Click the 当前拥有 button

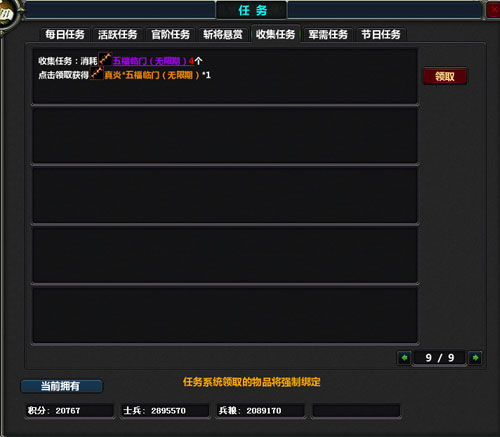pos(62,386)
